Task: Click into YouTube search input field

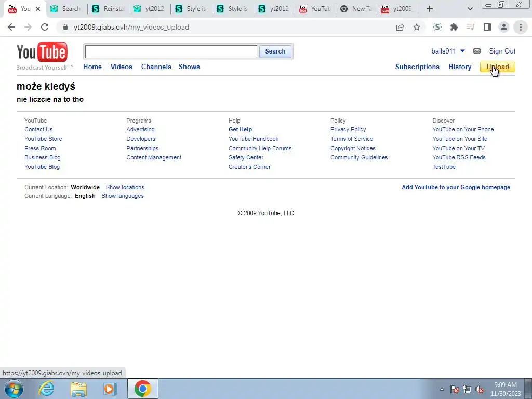Action: [171, 51]
